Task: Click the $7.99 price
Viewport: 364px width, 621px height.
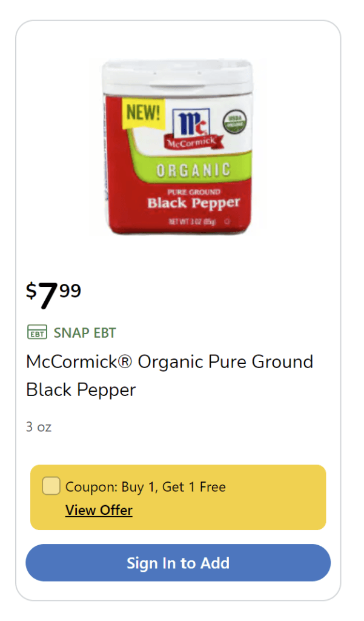Action: point(53,293)
